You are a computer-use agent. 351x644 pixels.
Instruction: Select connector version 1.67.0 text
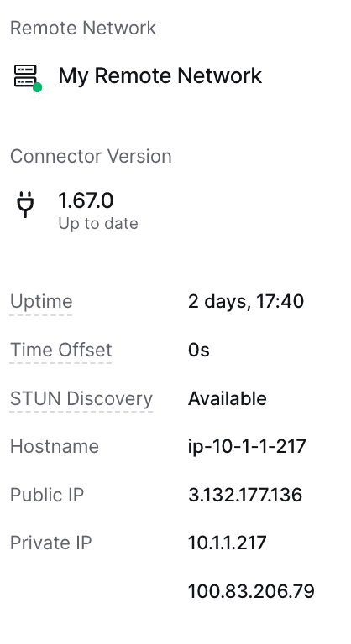click(86, 200)
